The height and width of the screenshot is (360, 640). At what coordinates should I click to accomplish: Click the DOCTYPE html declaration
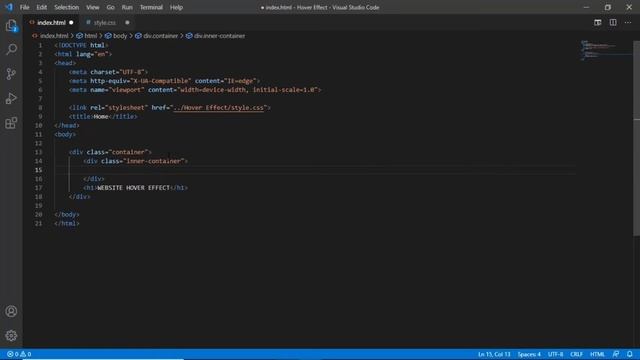81,45
